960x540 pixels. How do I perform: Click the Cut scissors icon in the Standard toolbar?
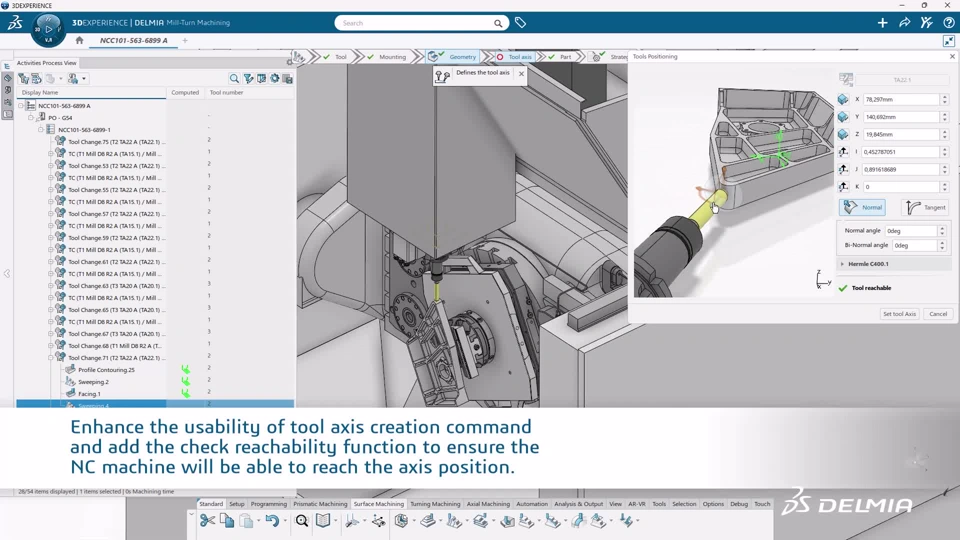tap(208, 520)
